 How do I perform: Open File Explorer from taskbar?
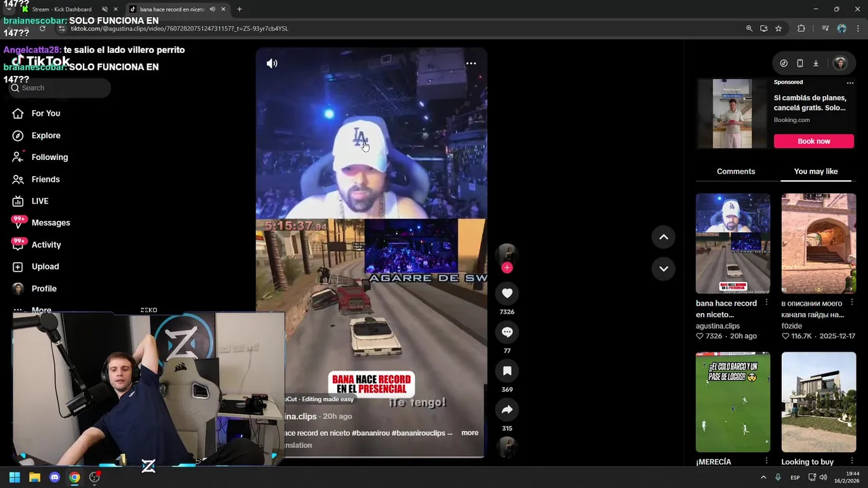(x=35, y=477)
